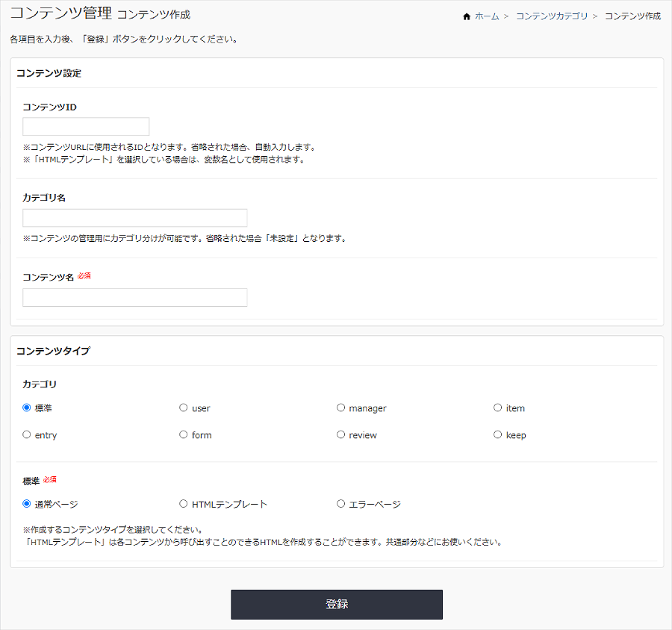Click inside the コンテンツ名 input field

tap(134, 297)
